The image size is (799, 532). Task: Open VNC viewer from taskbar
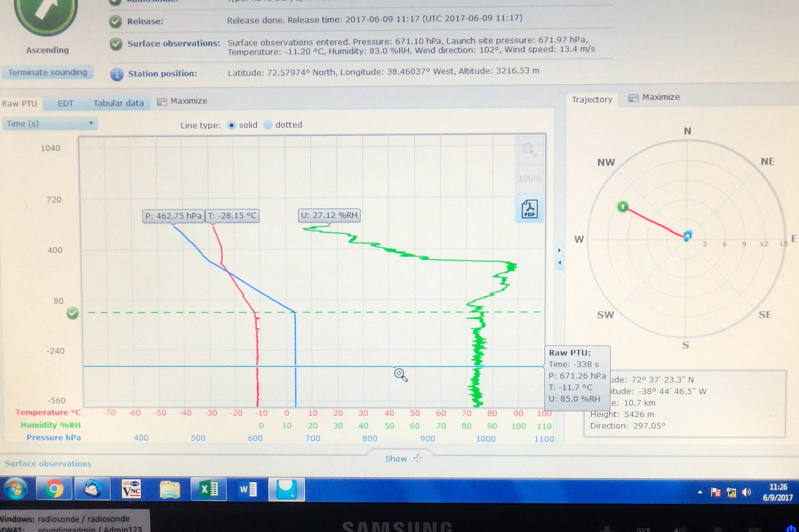click(131, 489)
